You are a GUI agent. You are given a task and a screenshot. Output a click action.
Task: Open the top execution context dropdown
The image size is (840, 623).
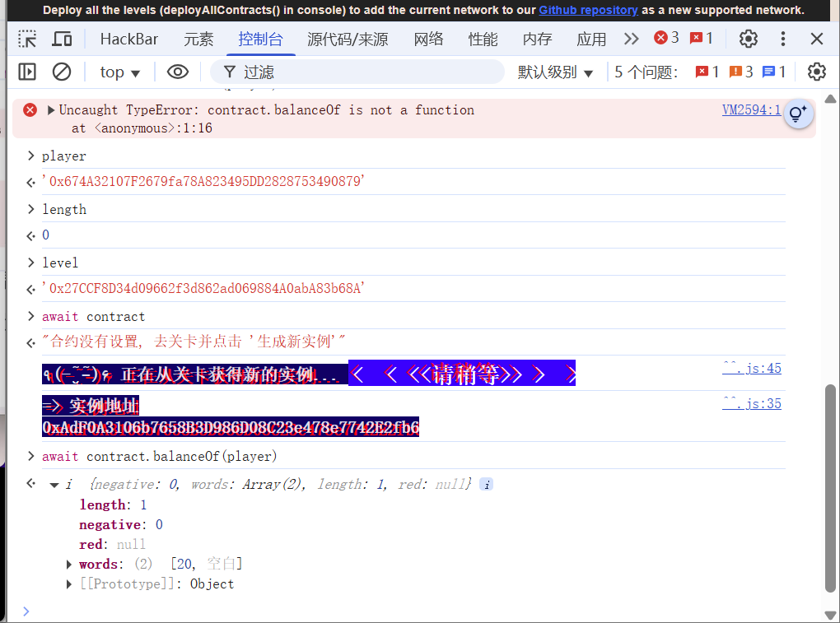[120, 72]
